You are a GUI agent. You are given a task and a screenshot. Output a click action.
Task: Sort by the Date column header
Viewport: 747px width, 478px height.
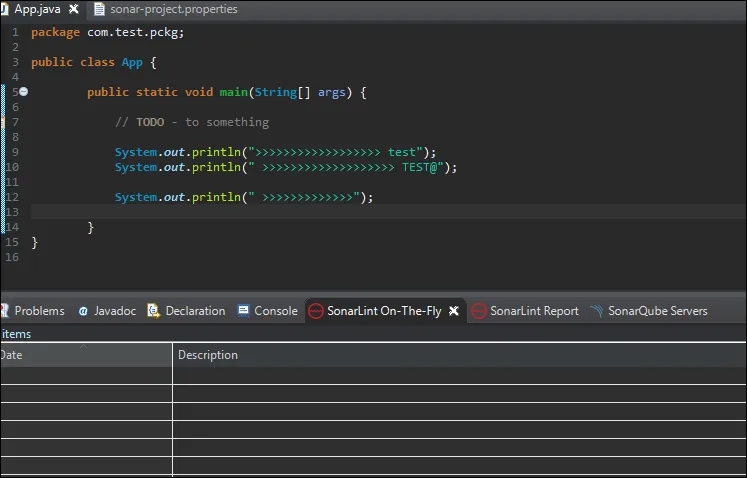click(x=86, y=355)
